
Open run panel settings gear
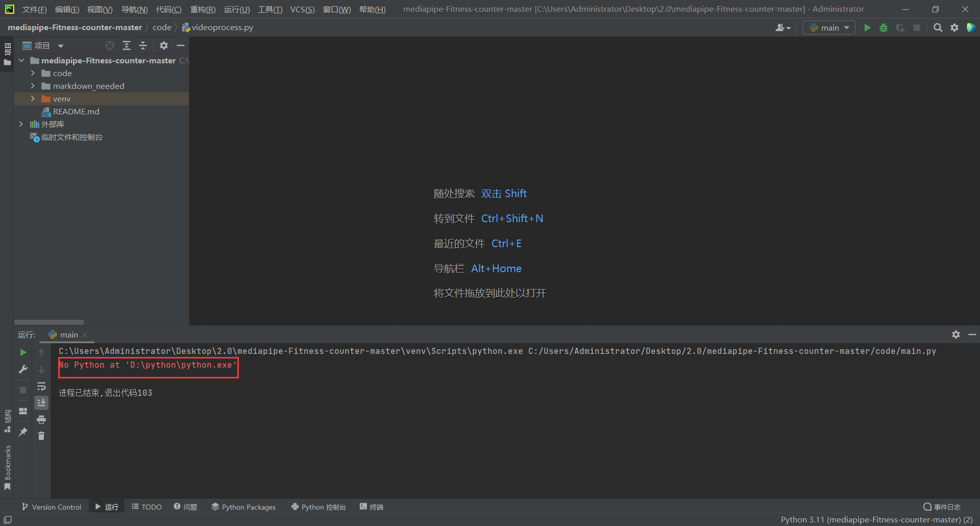956,334
